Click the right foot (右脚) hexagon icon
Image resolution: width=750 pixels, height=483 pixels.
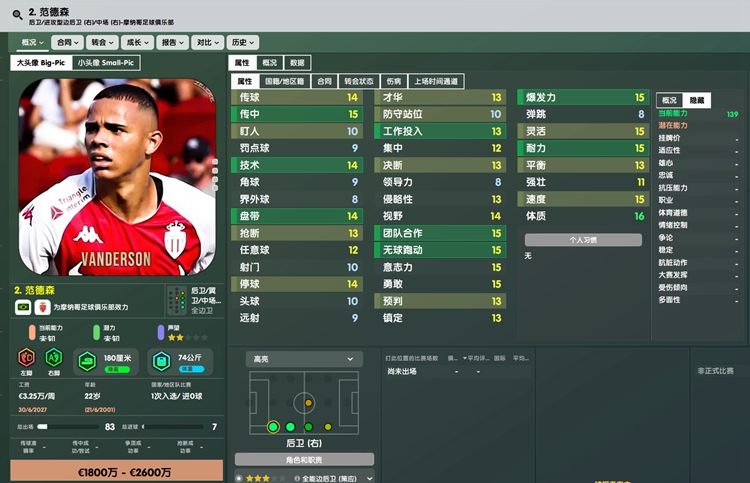54,358
